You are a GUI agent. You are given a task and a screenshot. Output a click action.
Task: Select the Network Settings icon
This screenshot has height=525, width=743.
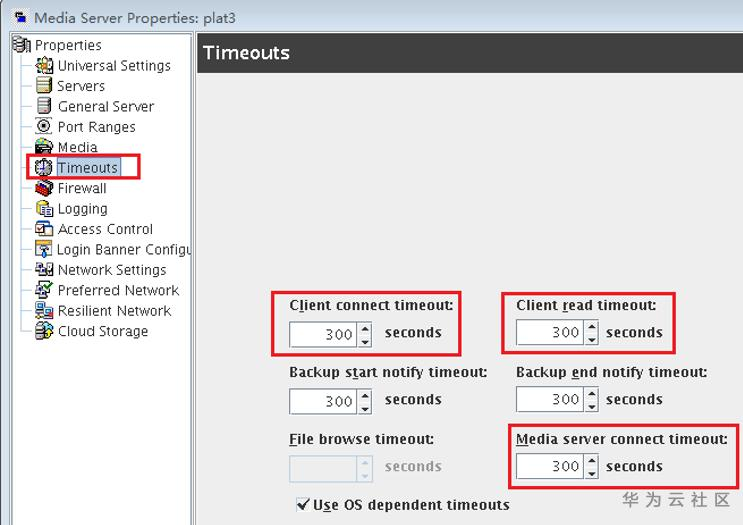pyautogui.click(x=44, y=269)
